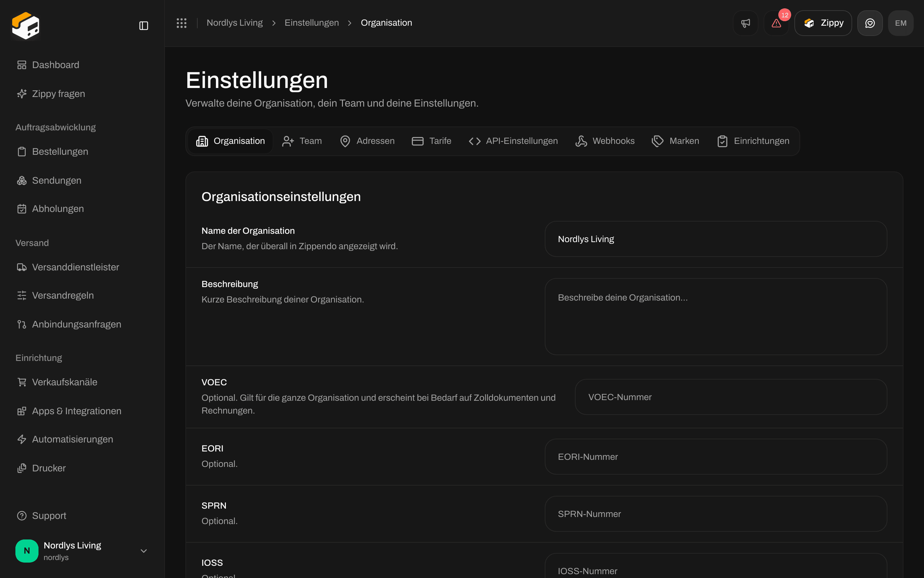Open the app grid launcher icon

click(x=181, y=23)
